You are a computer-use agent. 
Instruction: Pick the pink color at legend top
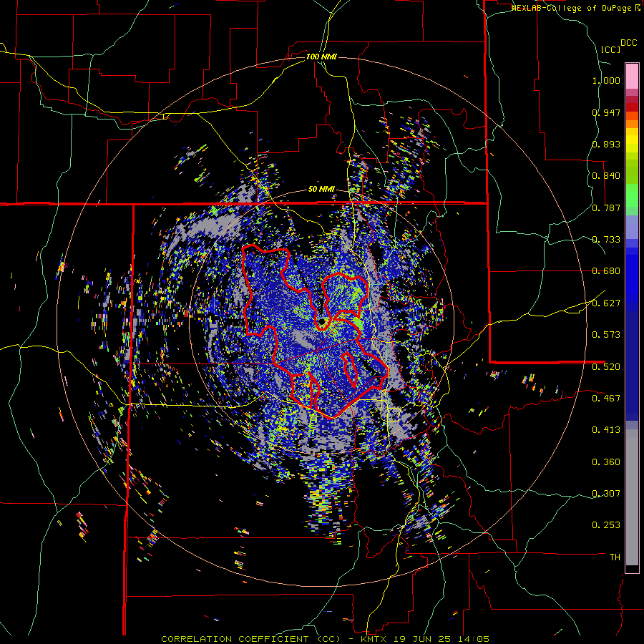tap(632, 76)
